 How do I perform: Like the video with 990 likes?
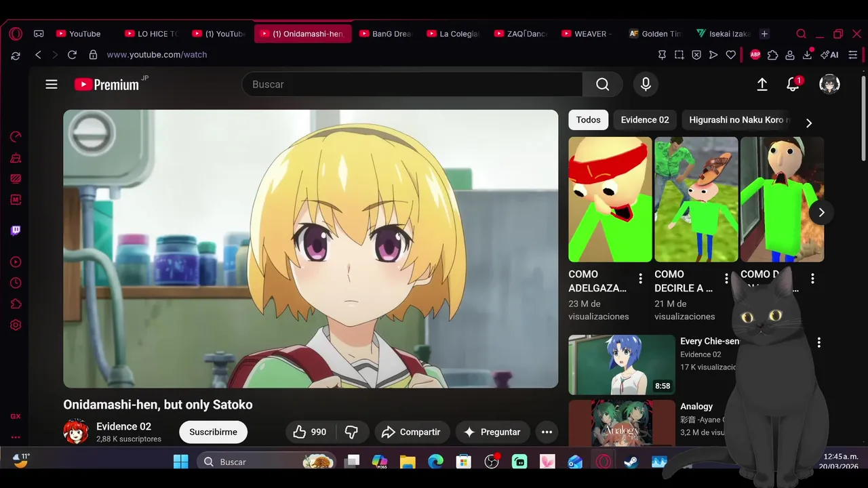(x=310, y=432)
